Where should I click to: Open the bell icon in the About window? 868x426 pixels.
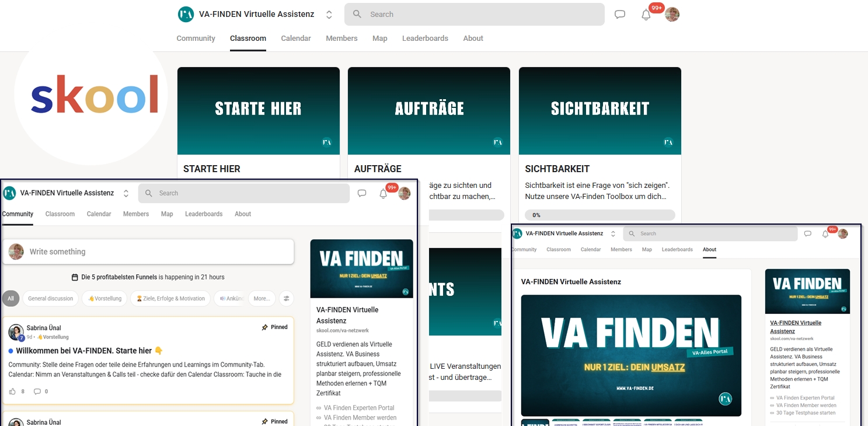(x=825, y=234)
